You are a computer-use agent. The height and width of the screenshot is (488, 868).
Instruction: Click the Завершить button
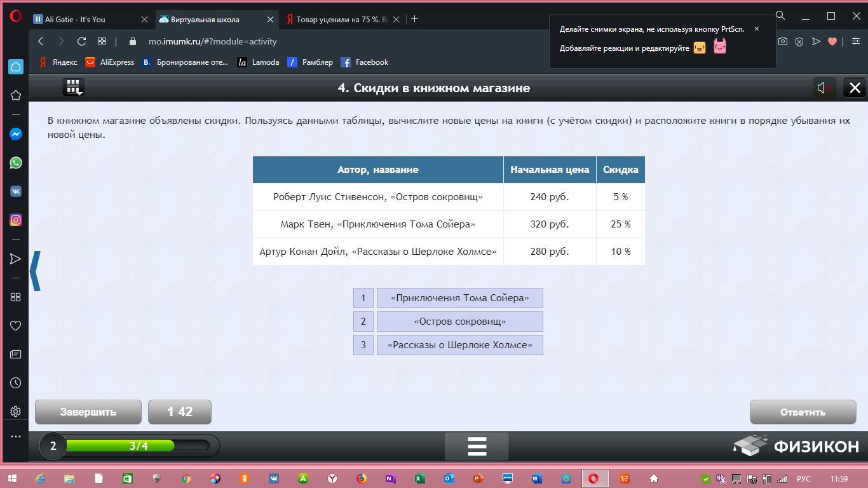[x=88, y=412]
